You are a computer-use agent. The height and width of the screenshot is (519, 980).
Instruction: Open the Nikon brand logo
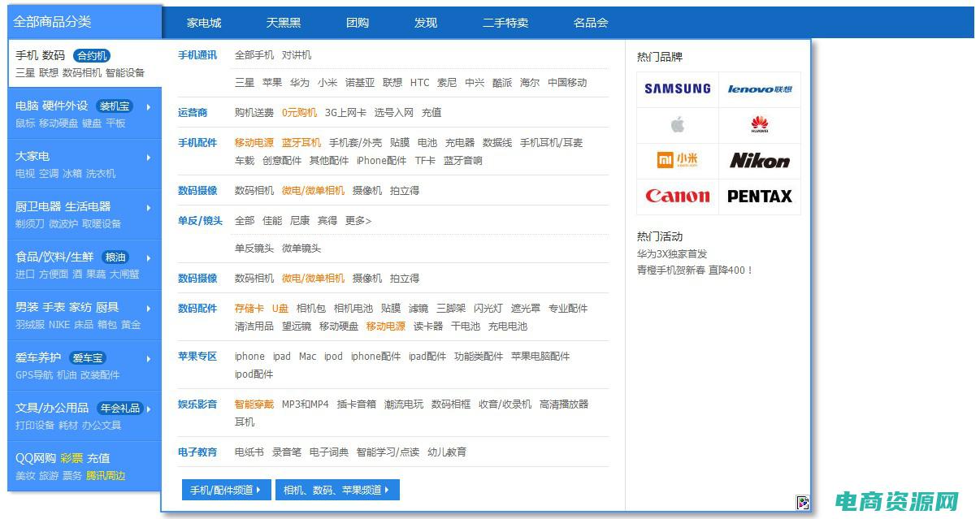pos(760,161)
